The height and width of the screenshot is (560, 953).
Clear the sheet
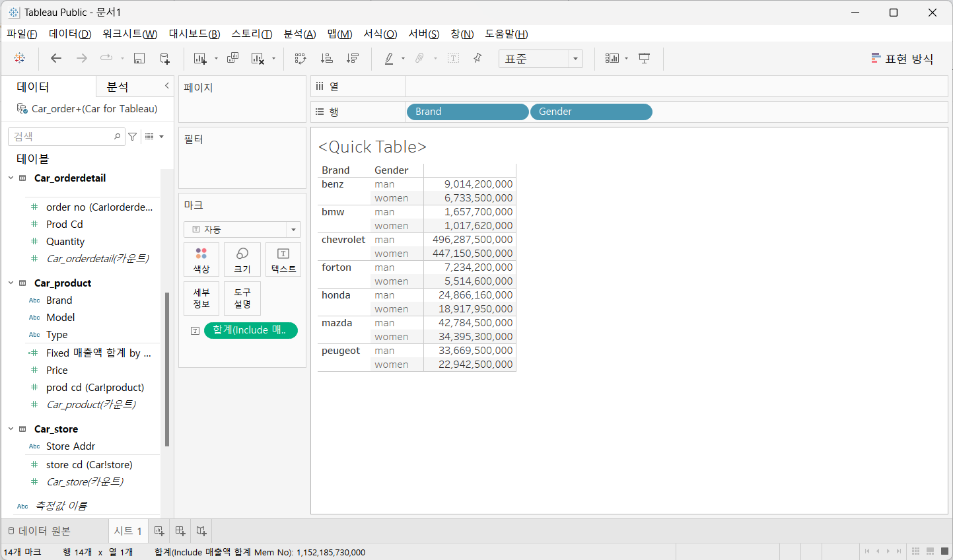(258, 58)
